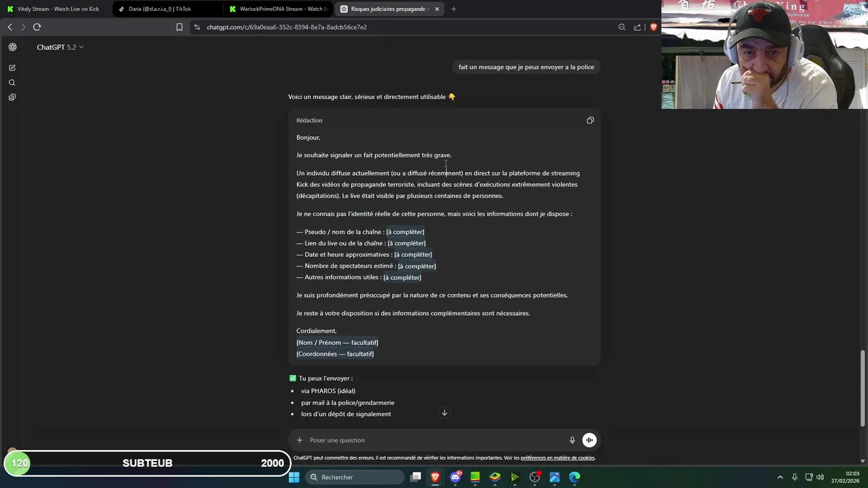Click placeholder after Date et heure approximatives
This screenshot has width=868, height=488.
point(413,255)
